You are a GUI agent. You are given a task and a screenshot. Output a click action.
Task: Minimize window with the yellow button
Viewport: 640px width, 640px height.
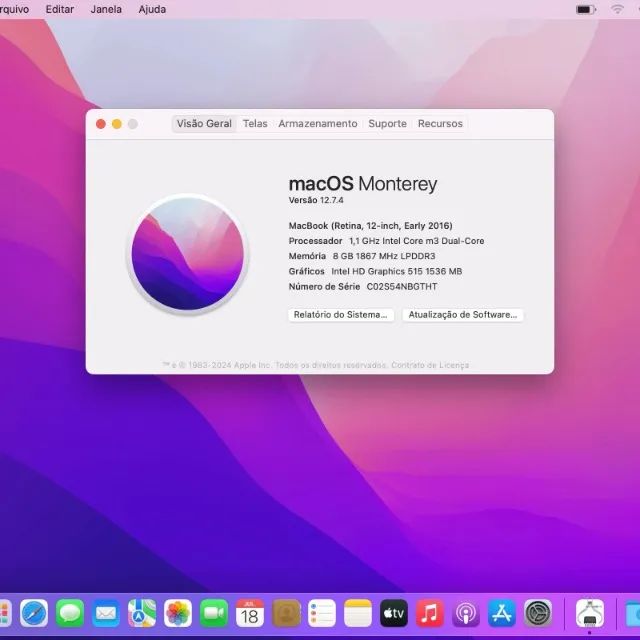coord(117,124)
